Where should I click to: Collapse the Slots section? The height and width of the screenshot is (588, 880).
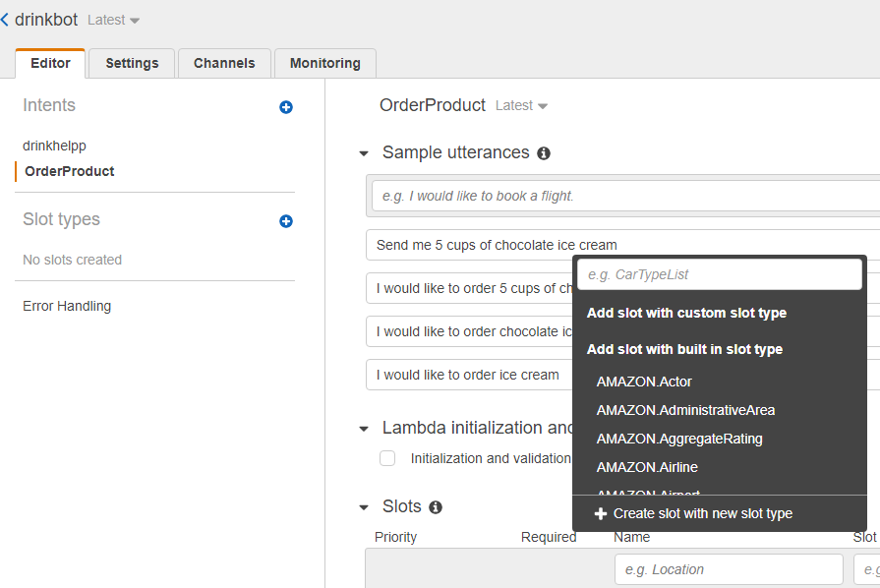point(364,507)
